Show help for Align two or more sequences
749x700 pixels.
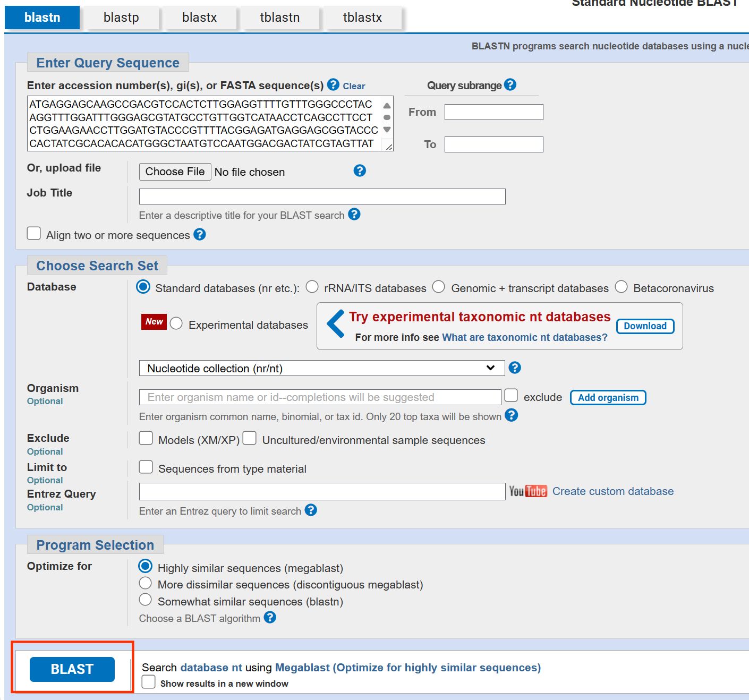[x=200, y=234]
